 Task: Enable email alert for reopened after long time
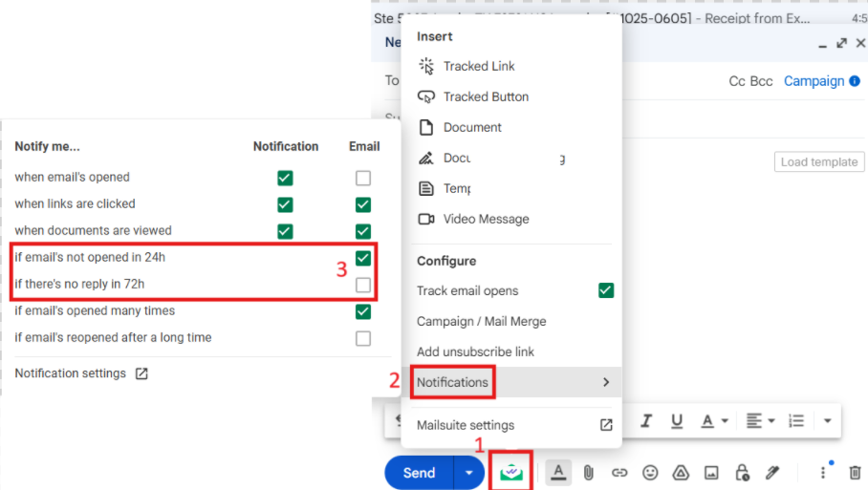tap(362, 338)
